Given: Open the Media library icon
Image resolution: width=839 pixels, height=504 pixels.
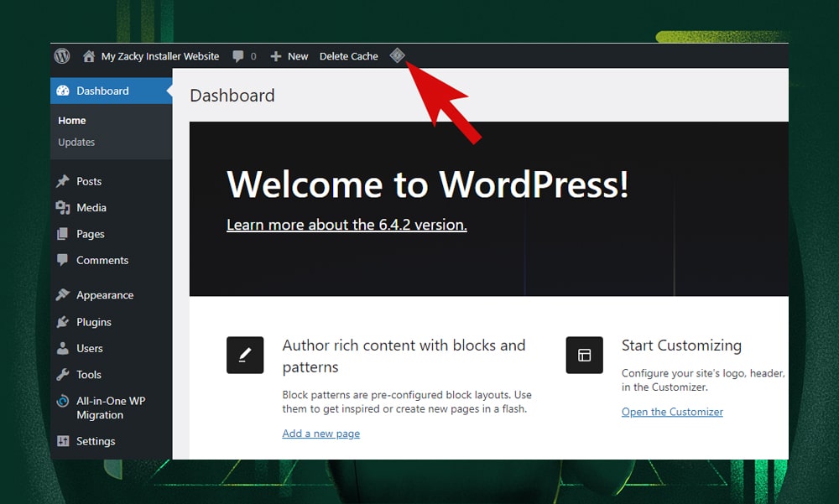Looking at the screenshot, I should [x=64, y=207].
